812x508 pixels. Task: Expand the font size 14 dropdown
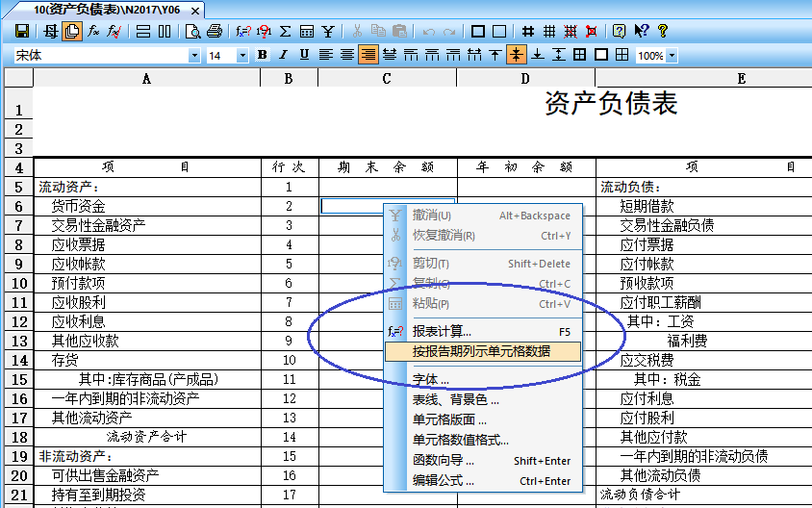[241, 56]
